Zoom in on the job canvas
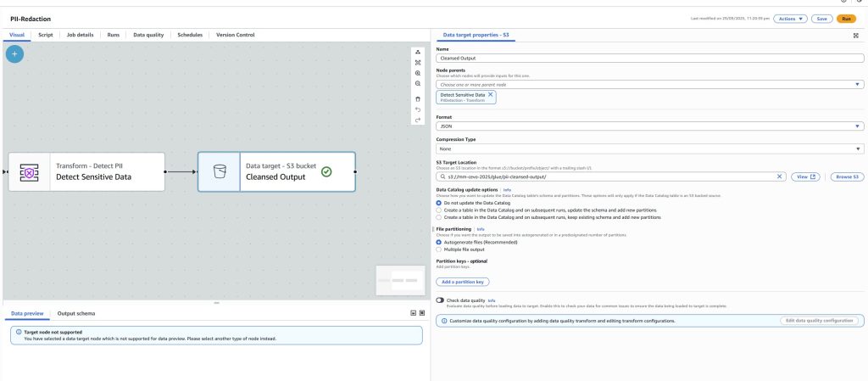The width and height of the screenshot is (868, 381). pos(418,73)
